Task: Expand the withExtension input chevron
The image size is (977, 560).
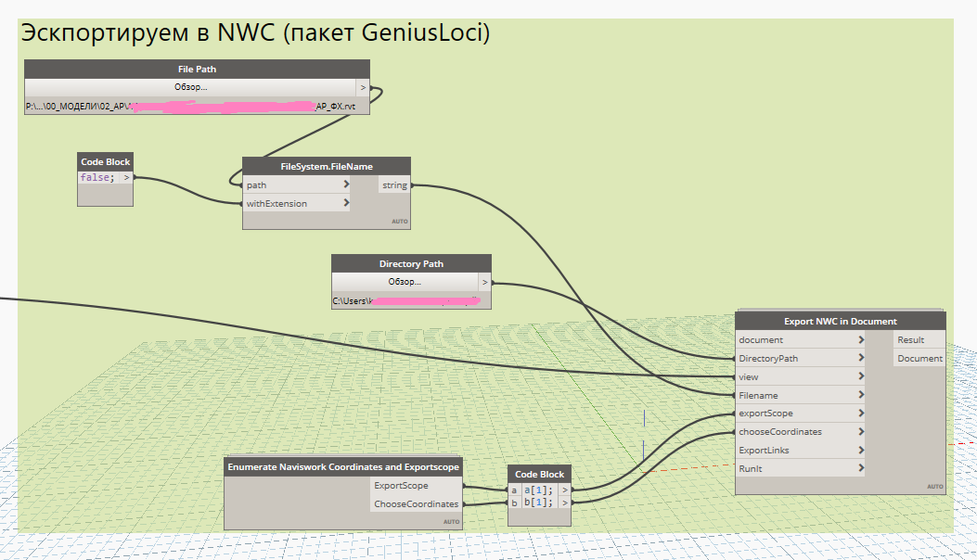Action: [346, 203]
